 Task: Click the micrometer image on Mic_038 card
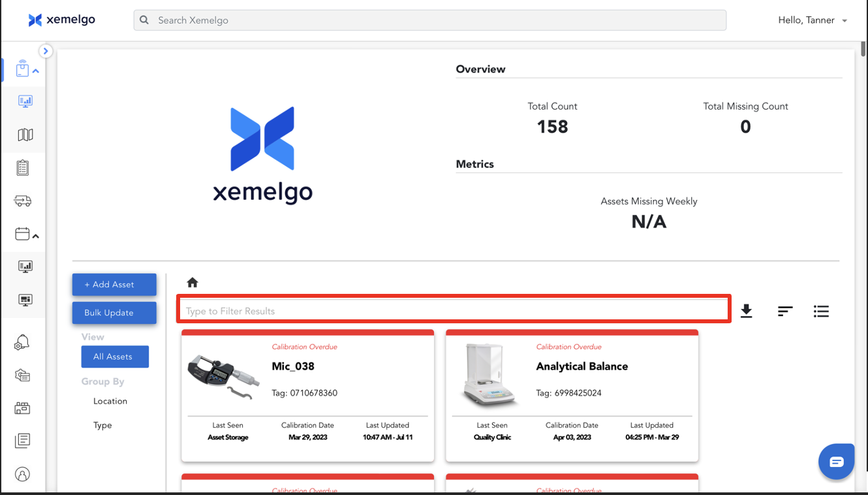click(x=224, y=375)
